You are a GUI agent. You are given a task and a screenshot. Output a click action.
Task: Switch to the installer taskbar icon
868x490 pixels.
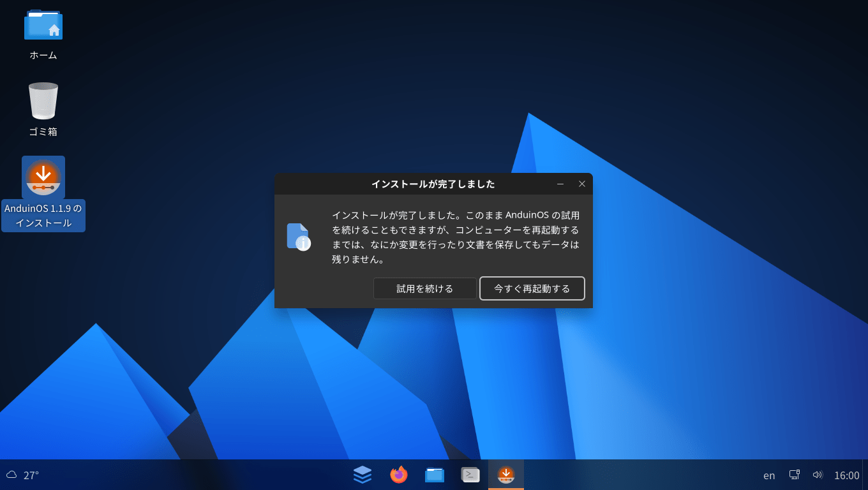point(506,475)
